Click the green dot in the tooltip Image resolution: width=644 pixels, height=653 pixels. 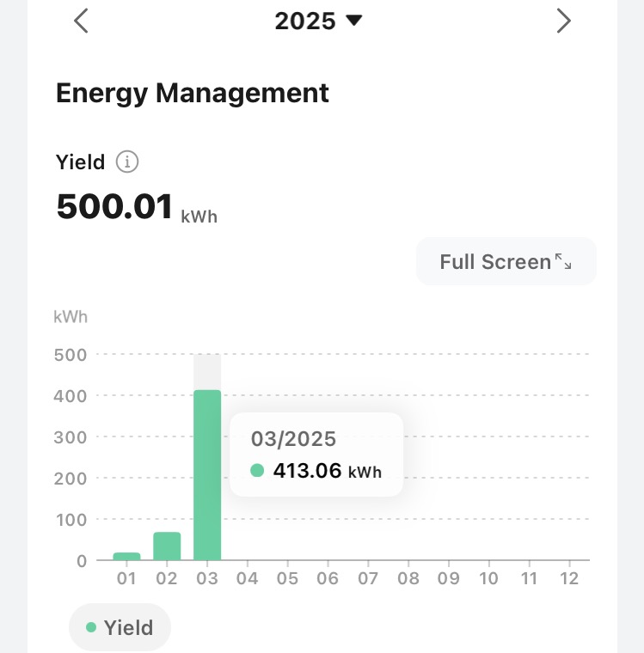point(256,471)
